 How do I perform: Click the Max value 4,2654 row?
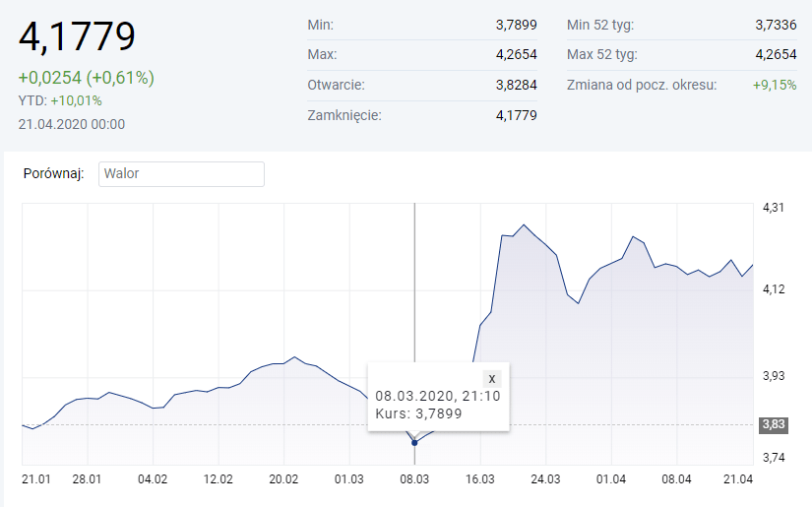(x=516, y=54)
